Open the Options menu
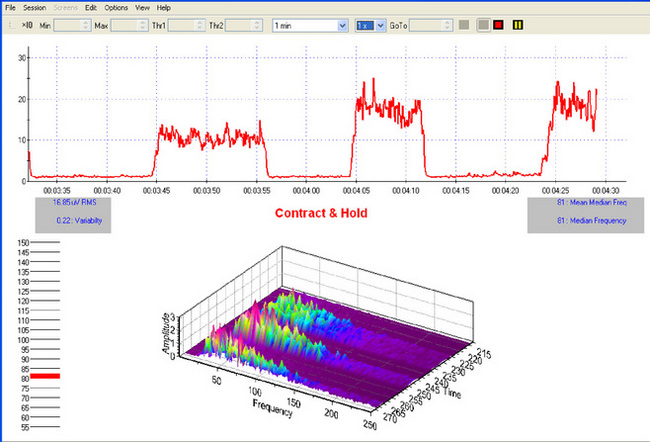 (x=115, y=7)
